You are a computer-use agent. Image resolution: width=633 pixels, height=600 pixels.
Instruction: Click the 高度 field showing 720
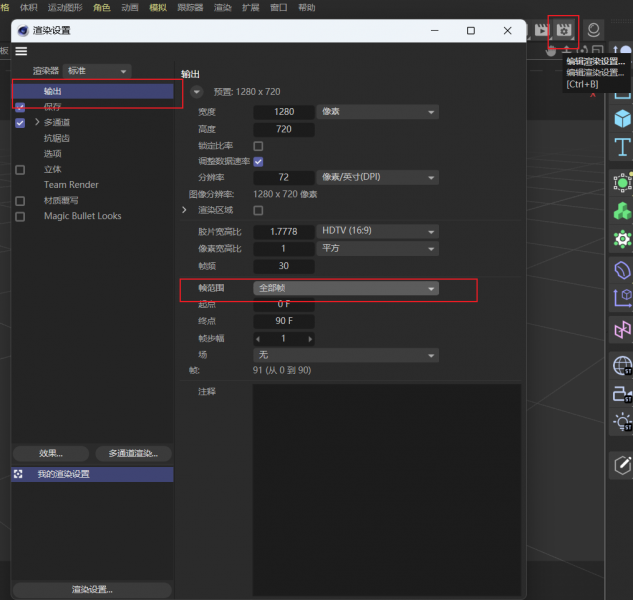(x=284, y=129)
